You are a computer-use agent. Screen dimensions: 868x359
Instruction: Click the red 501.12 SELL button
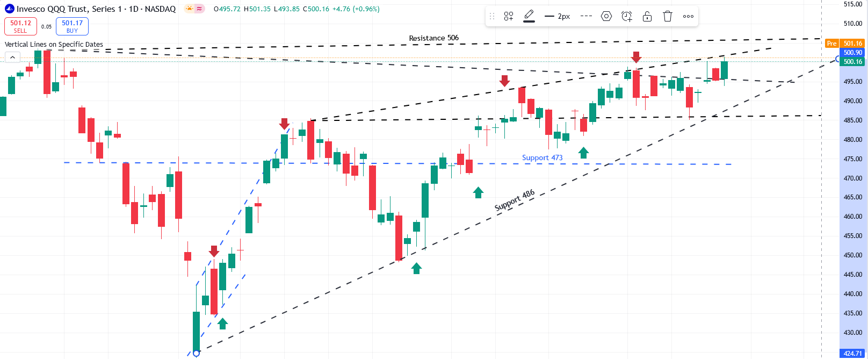pyautogui.click(x=20, y=26)
